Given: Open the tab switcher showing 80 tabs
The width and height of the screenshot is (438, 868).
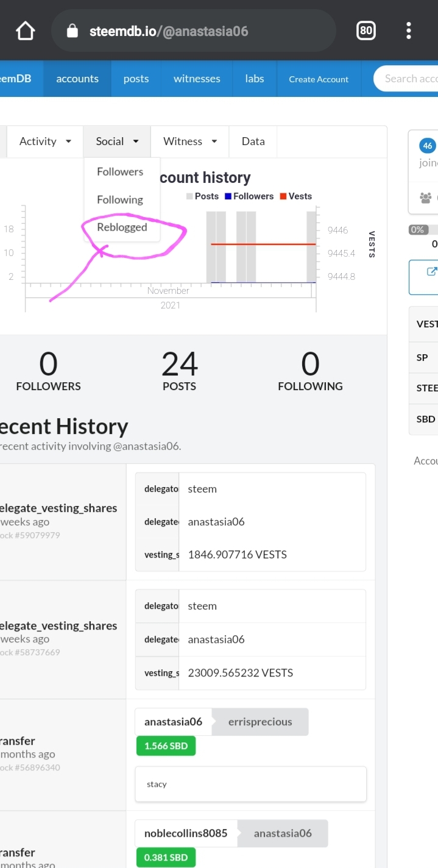Looking at the screenshot, I should click(x=366, y=30).
